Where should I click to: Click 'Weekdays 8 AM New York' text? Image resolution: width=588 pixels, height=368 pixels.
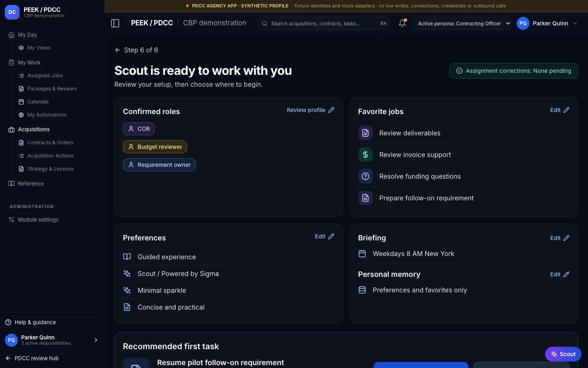coord(413,254)
